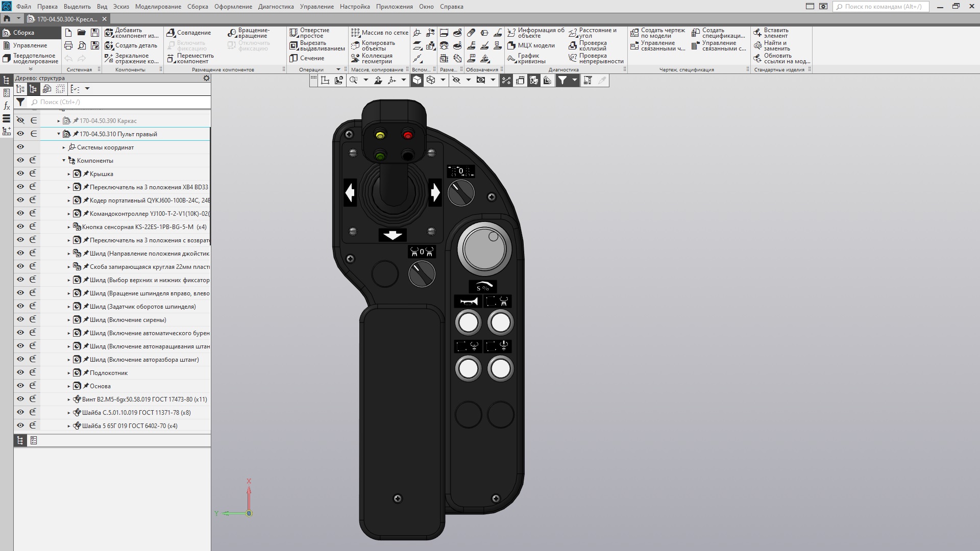Open the hide-objects dropdown arrow
Screen dimensions: 980x551
pos(469,81)
